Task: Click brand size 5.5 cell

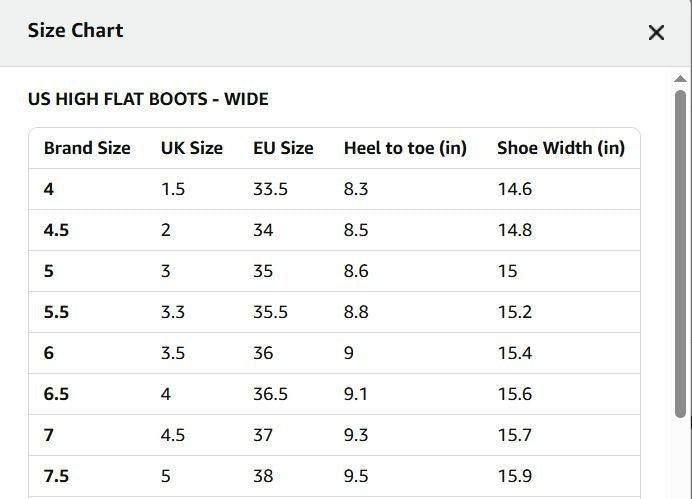Action: tap(56, 312)
